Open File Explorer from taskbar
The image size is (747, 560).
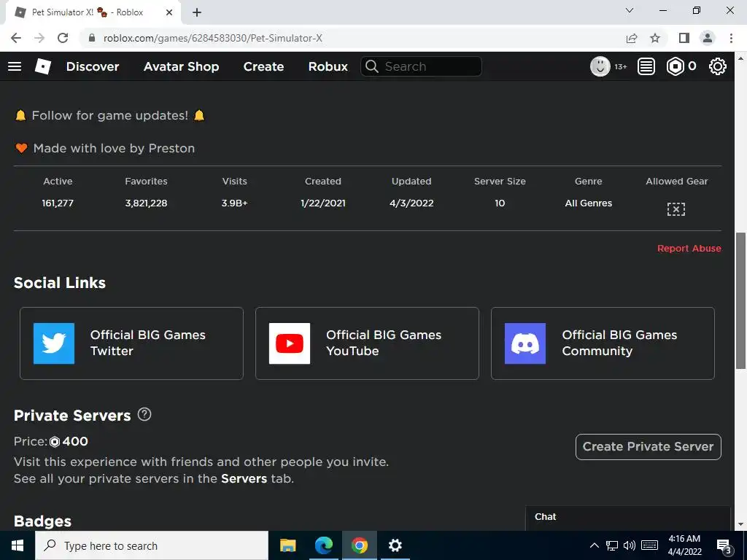pos(287,545)
